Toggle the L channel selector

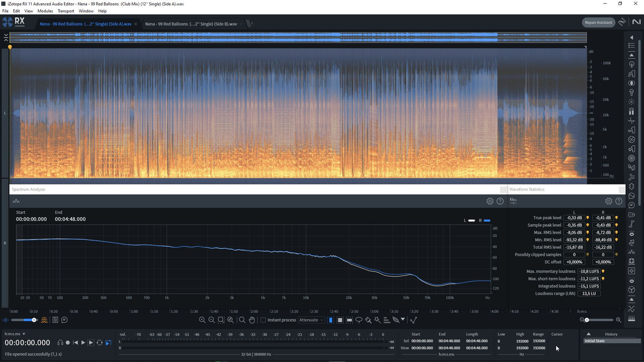click(x=5, y=113)
